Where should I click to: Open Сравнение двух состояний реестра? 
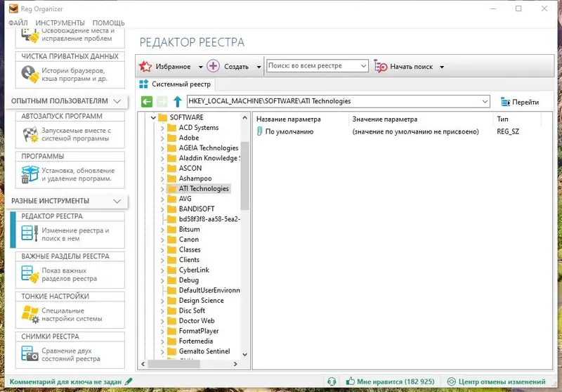point(71,355)
